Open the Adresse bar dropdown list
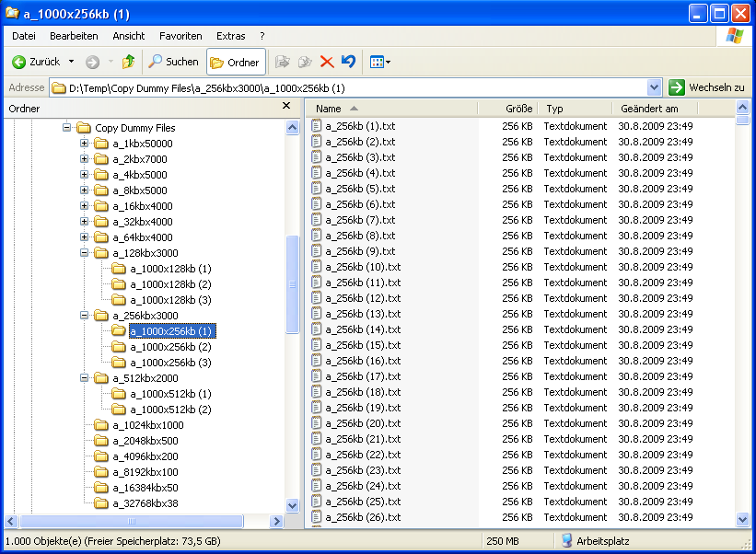This screenshot has width=756, height=554. click(x=656, y=87)
